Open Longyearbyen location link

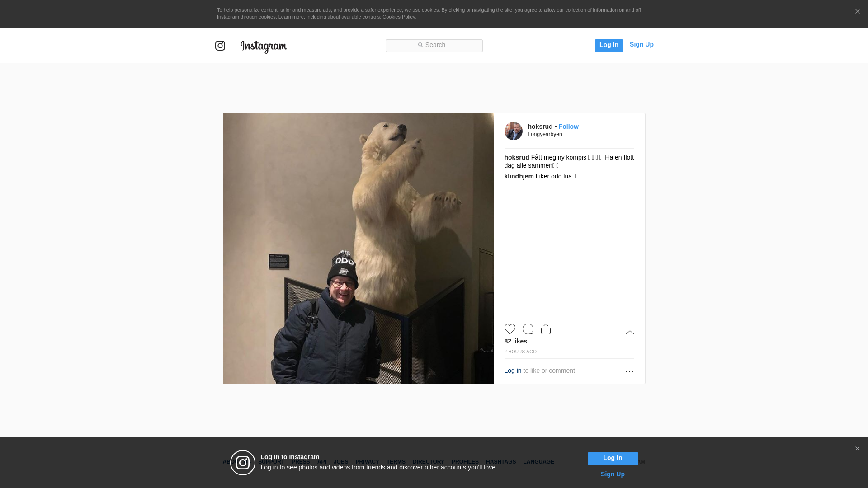[545, 134]
